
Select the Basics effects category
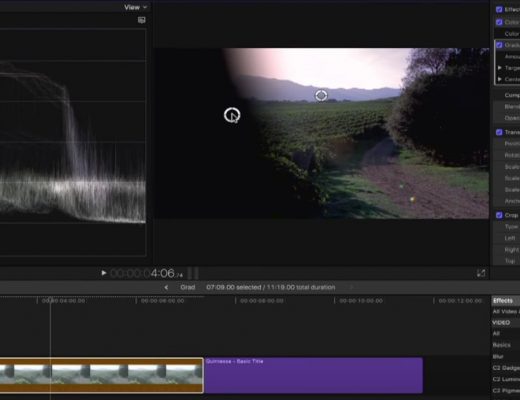click(506, 345)
